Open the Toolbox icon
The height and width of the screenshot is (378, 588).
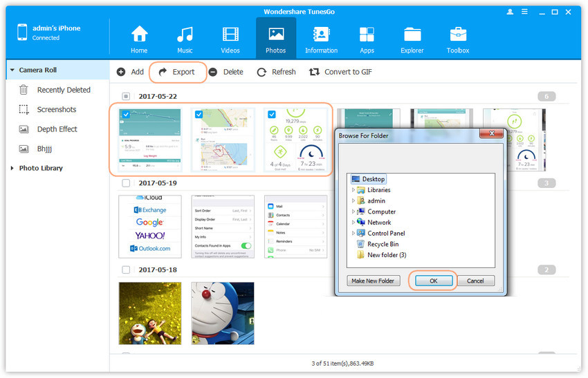click(458, 35)
